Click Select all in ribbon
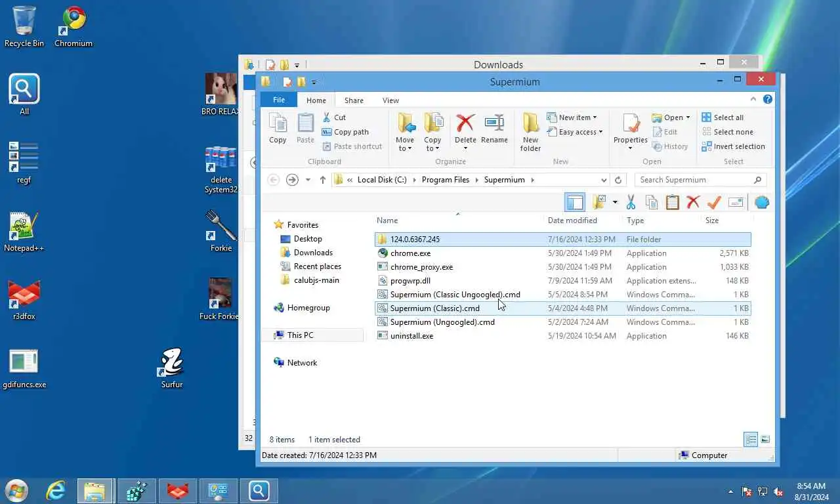The height and width of the screenshot is (504, 840). (x=723, y=117)
